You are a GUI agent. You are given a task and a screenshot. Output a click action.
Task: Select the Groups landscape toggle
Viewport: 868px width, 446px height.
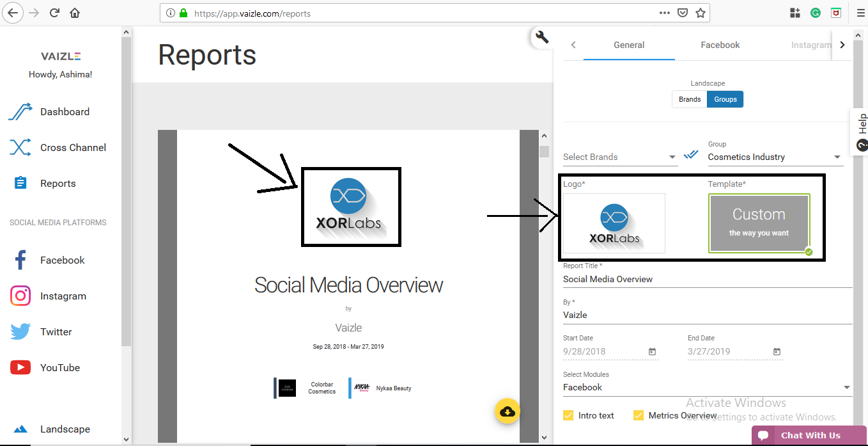725,99
